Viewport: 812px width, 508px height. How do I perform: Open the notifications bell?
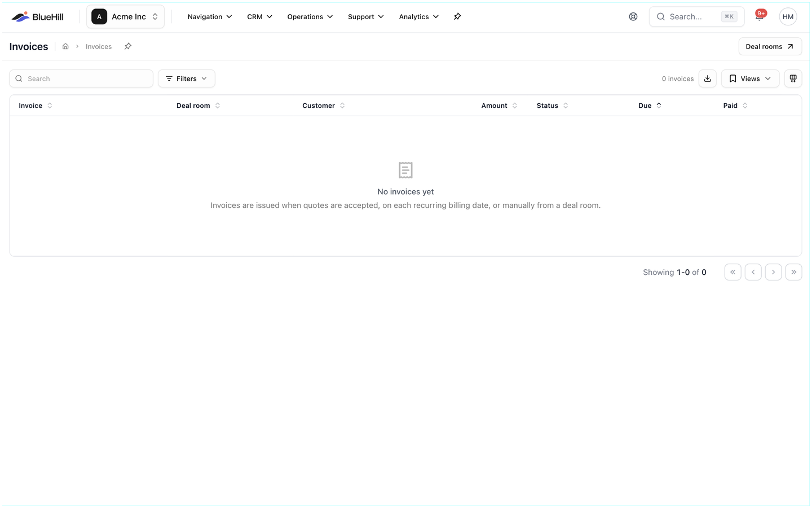pyautogui.click(x=760, y=17)
